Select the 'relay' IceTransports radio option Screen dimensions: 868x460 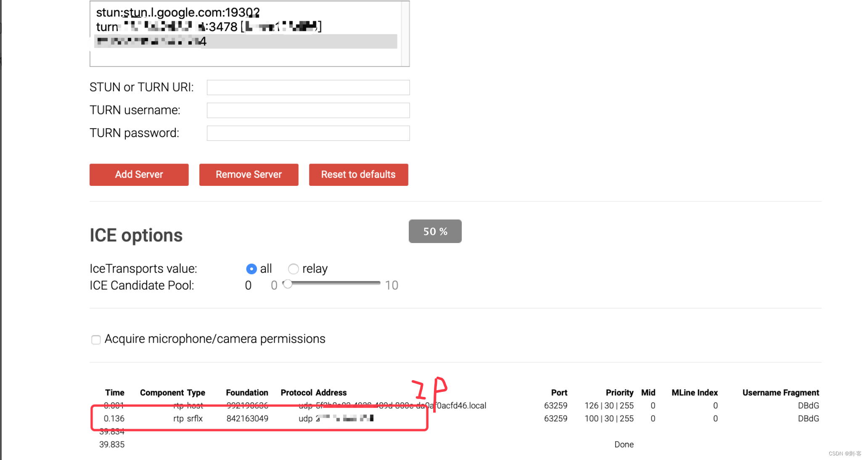[294, 269]
